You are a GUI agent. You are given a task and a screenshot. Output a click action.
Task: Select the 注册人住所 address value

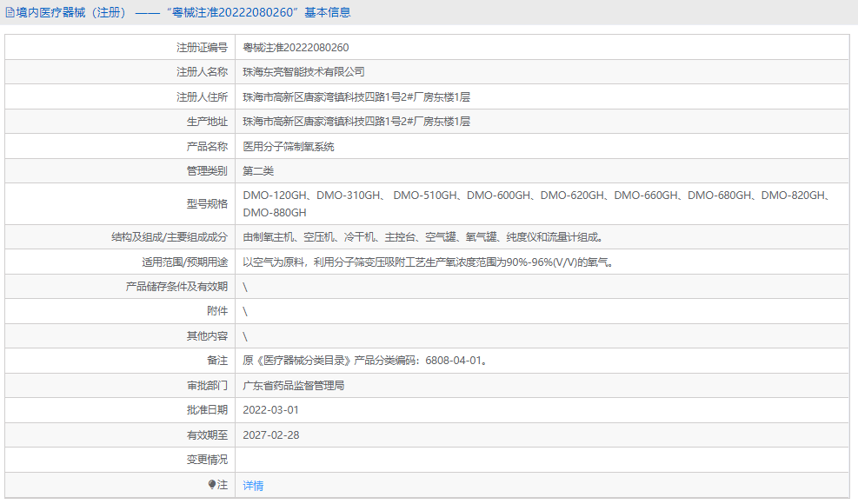[356, 96]
